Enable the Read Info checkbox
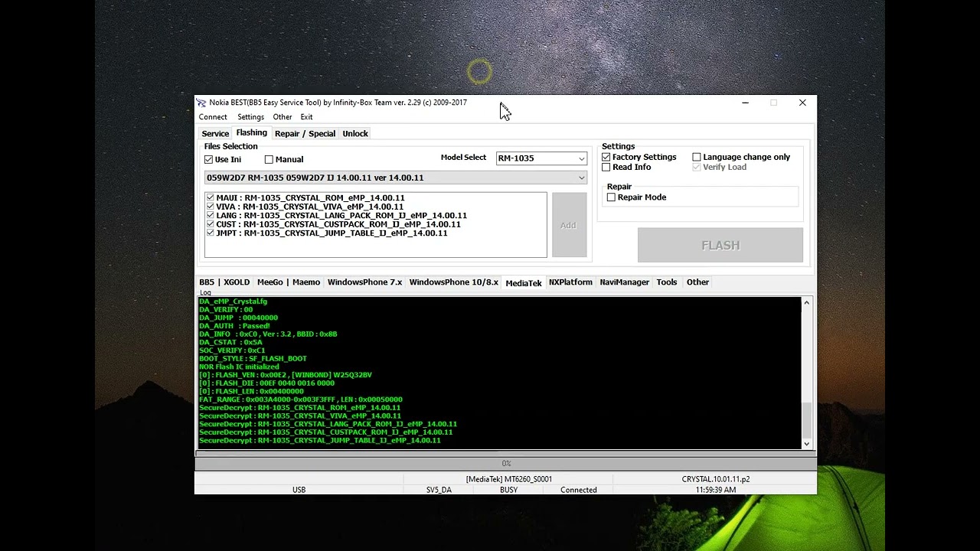 click(x=606, y=167)
